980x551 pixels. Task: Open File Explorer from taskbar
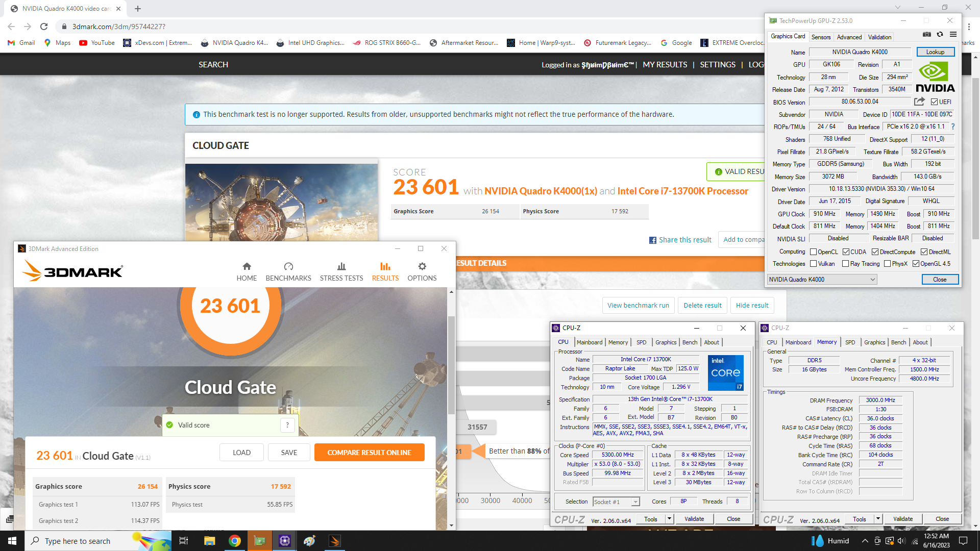(x=209, y=541)
